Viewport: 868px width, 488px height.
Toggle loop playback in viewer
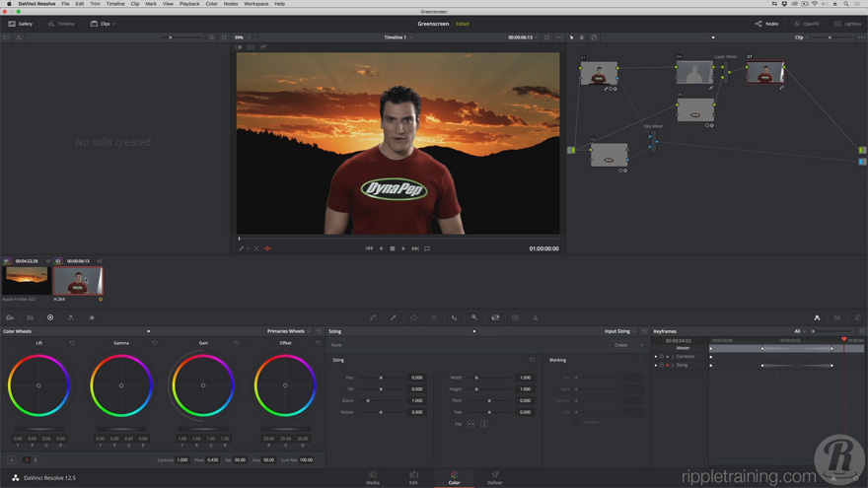click(x=427, y=249)
